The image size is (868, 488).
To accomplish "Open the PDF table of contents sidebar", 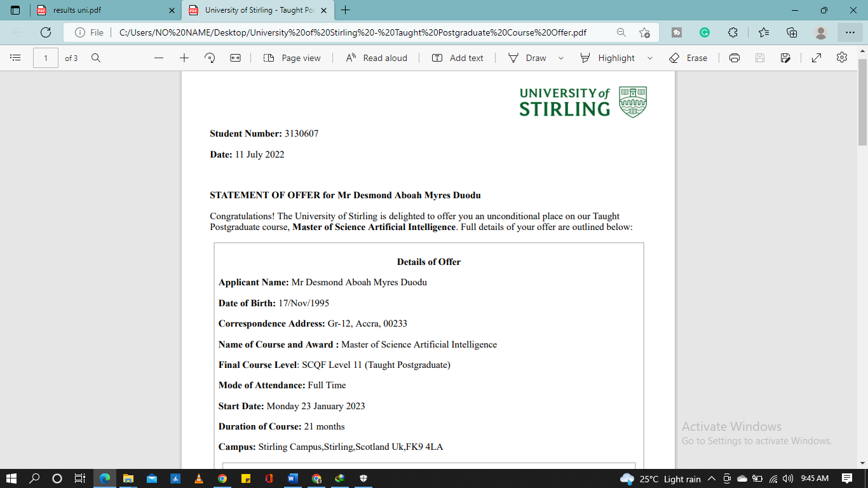I will [16, 58].
